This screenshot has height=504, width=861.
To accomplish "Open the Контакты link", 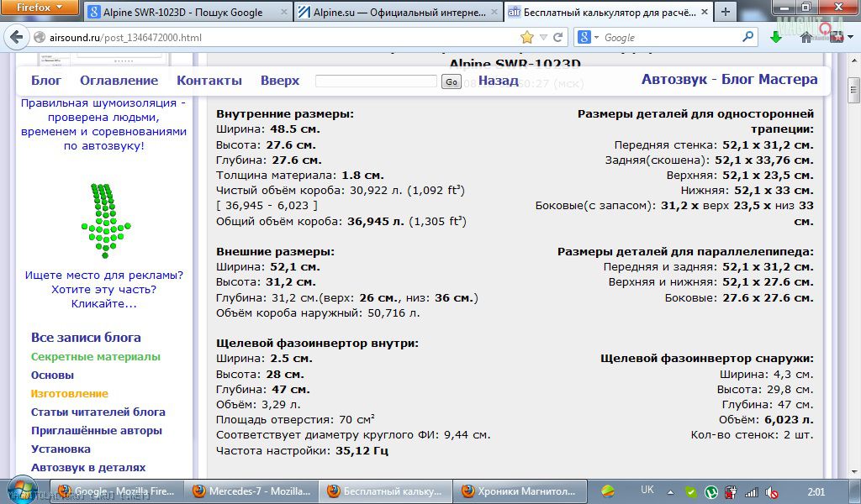I will pos(209,81).
